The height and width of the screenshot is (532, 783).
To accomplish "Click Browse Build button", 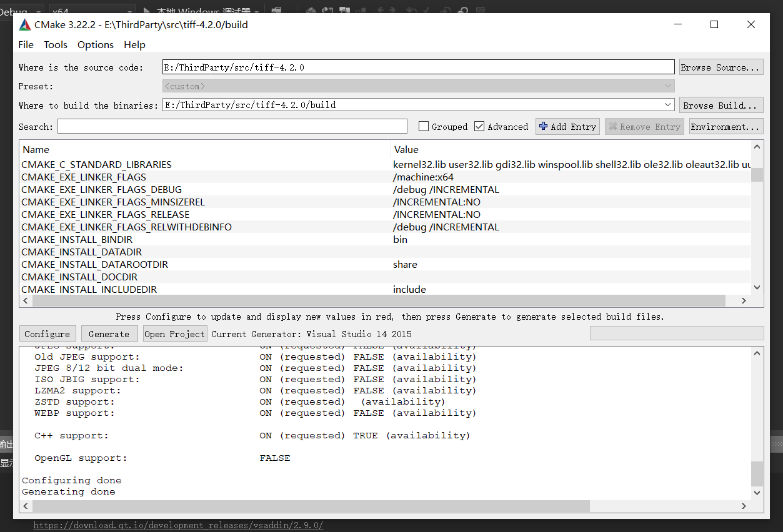I will [x=721, y=105].
